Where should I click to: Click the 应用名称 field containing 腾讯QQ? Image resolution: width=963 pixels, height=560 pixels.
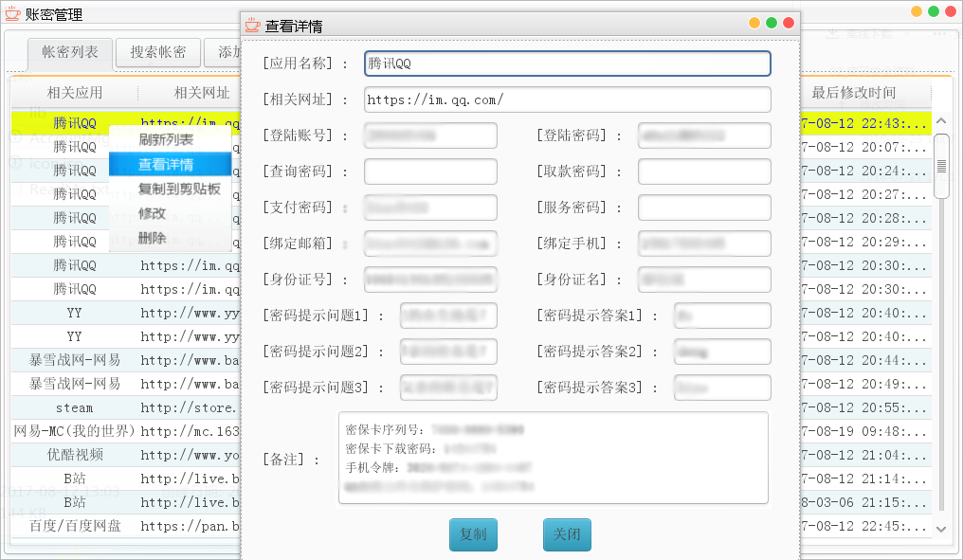[x=568, y=63]
